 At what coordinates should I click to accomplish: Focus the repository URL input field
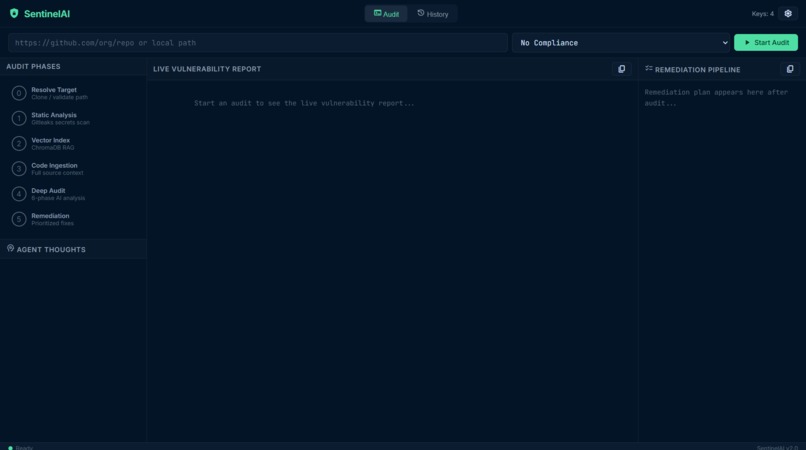click(258, 43)
